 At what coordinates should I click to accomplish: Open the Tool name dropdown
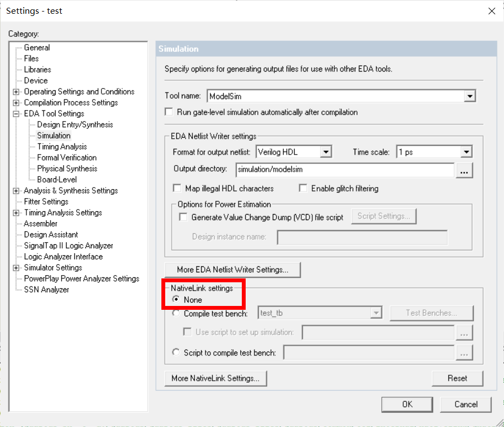(x=470, y=95)
